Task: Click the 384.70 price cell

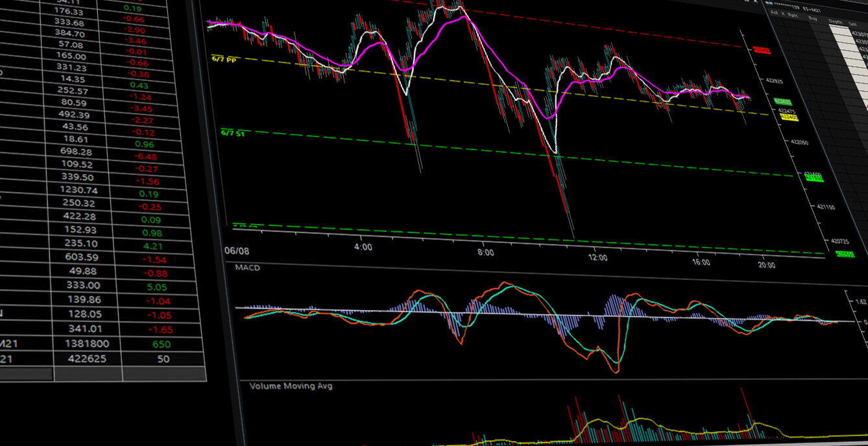Action: [70, 33]
